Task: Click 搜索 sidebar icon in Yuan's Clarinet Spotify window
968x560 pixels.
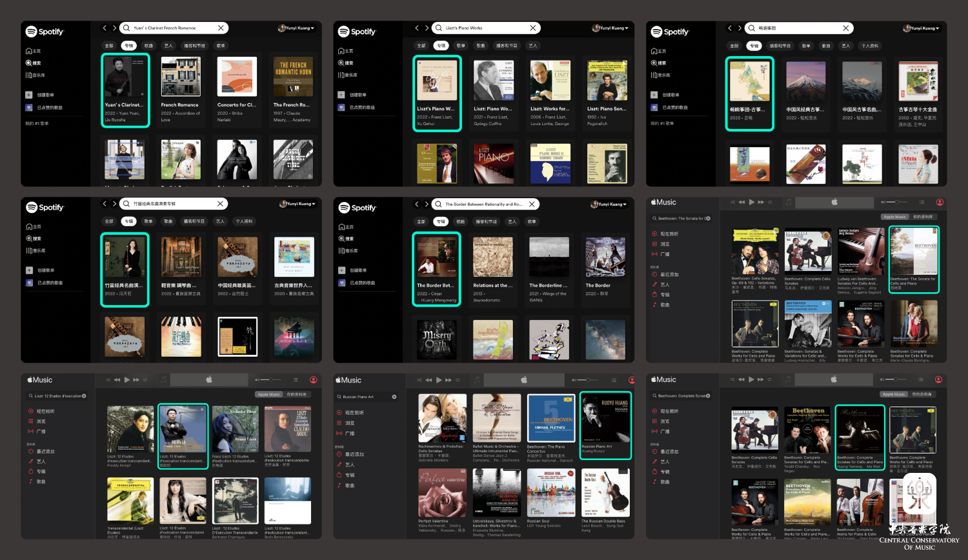Action: [29, 63]
